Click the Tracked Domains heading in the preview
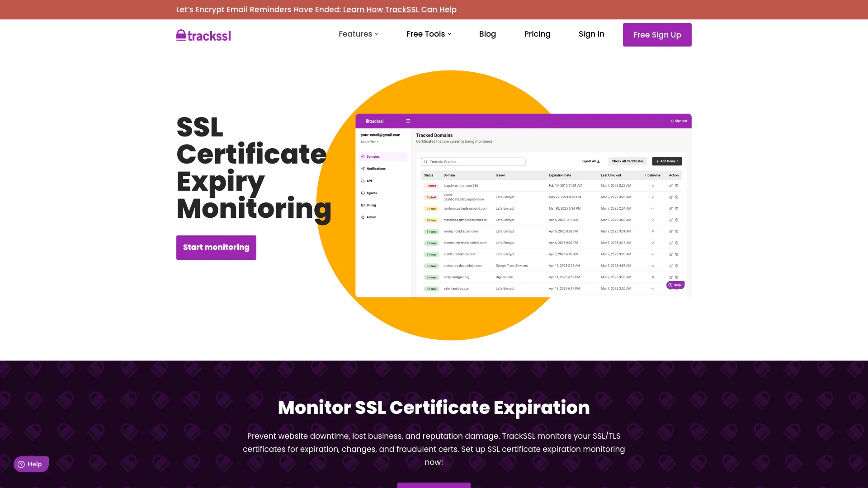Viewport: 868px width, 488px height. tap(434, 135)
